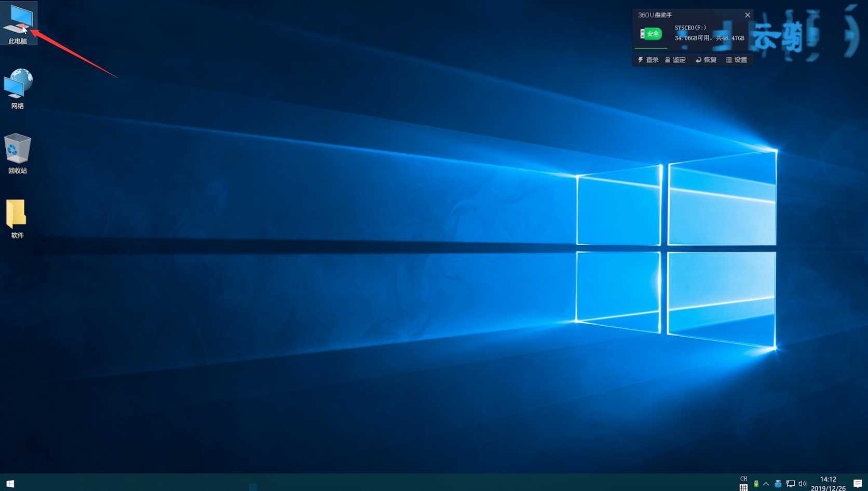The image size is (868, 491).
Task: Click the 360 U盘助手 title text
Action: pos(655,15)
